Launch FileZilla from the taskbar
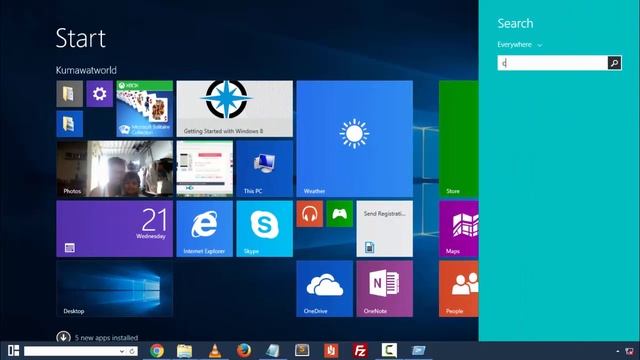Viewport: 640px width, 360px height. (x=360, y=351)
